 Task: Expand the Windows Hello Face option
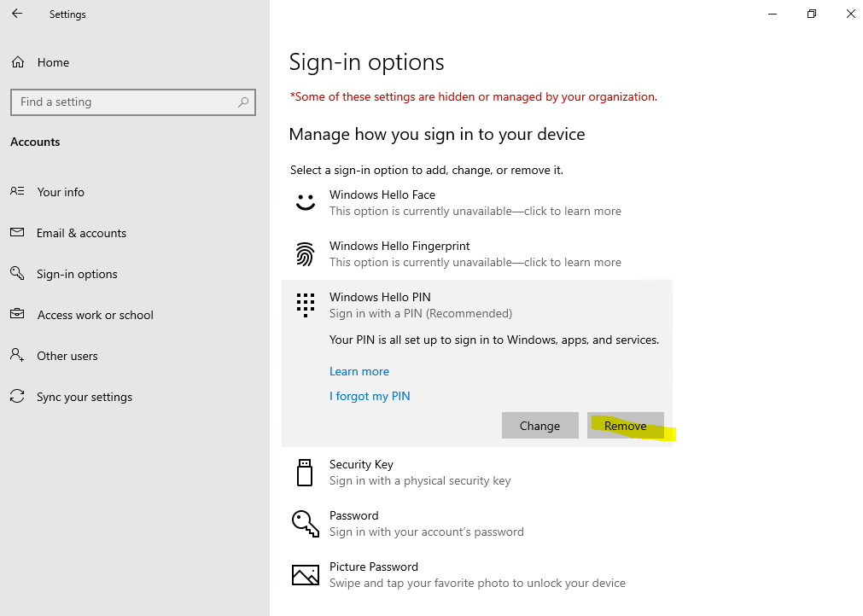477,203
